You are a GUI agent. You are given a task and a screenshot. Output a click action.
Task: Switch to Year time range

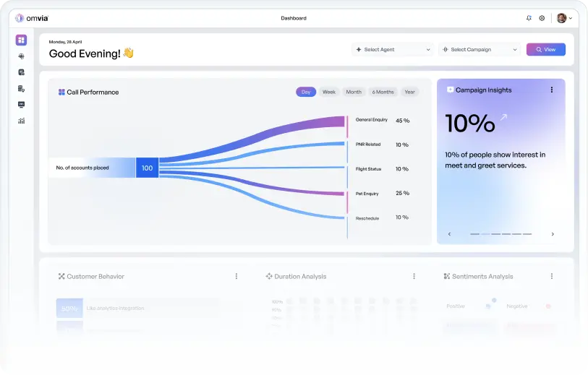click(409, 92)
